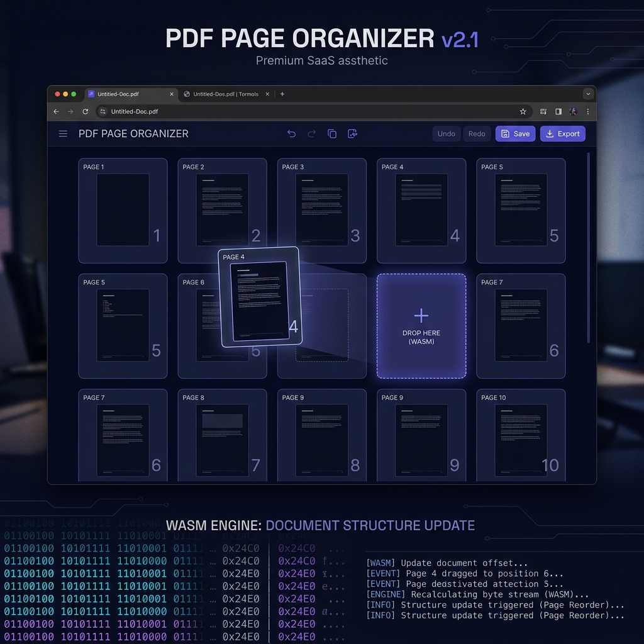Click the Export button
The height and width of the screenshot is (644, 644).
[x=562, y=134]
